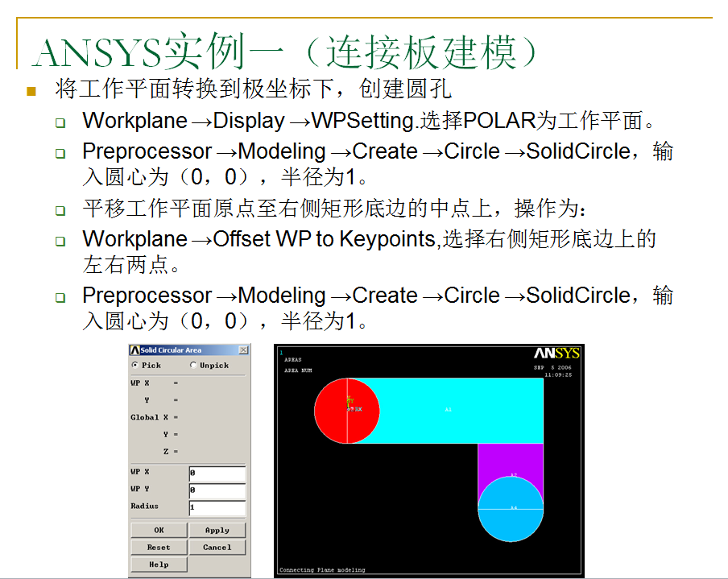Click the Cancel button

pos(217,547)
